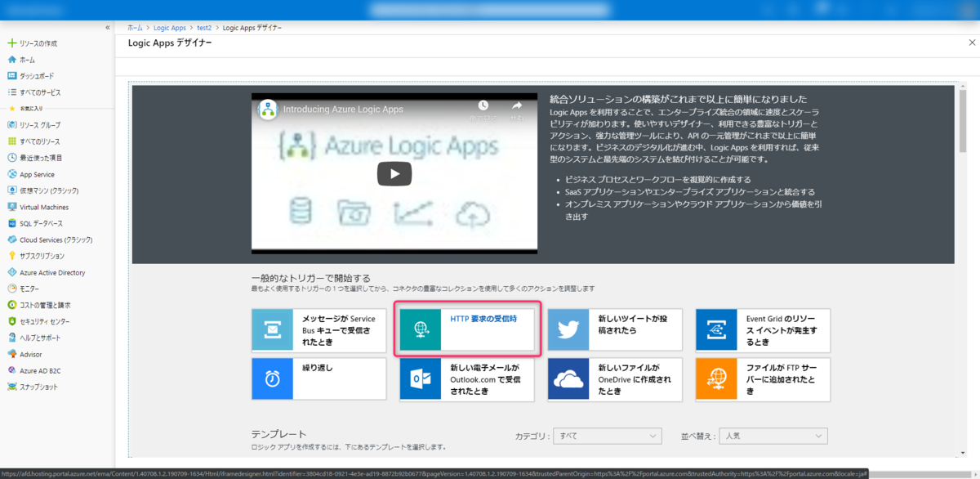Screen dimensions: 980x479
Task: Open Virtual Machines icon in sidebar
Action: (11, 207)
